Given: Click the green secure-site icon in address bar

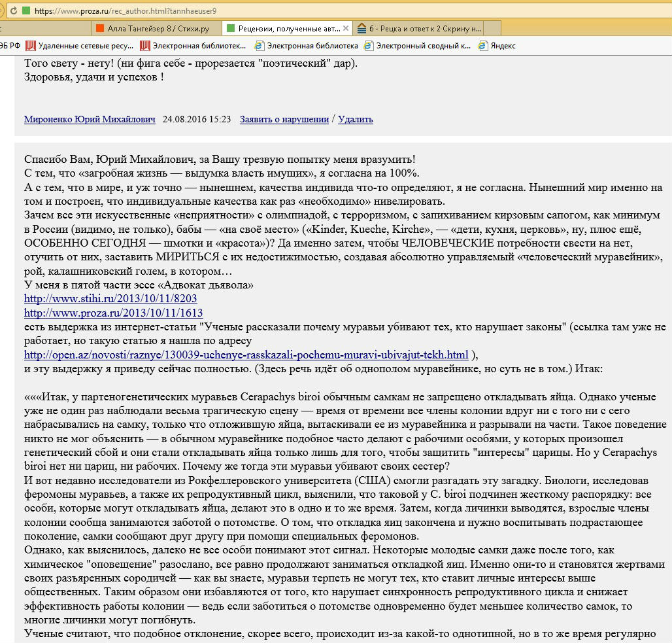Looking at the screenshot, I should 27,10.
